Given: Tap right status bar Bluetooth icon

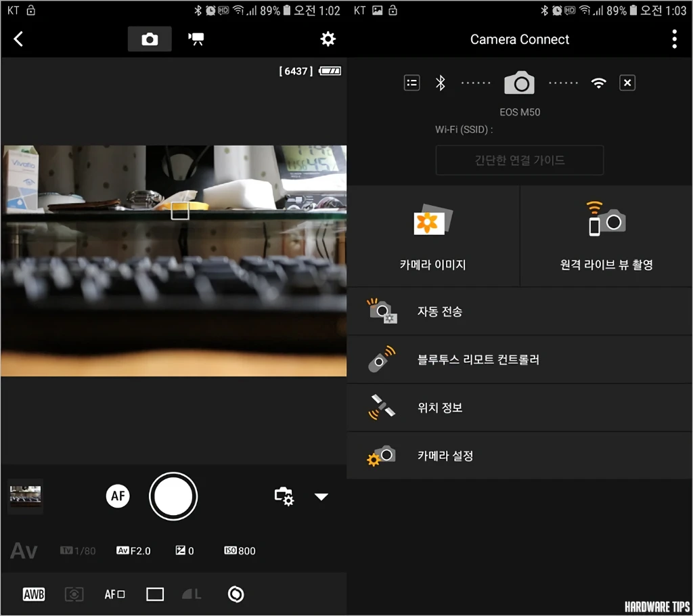Looking at the screenshot, I should point(545,10).
